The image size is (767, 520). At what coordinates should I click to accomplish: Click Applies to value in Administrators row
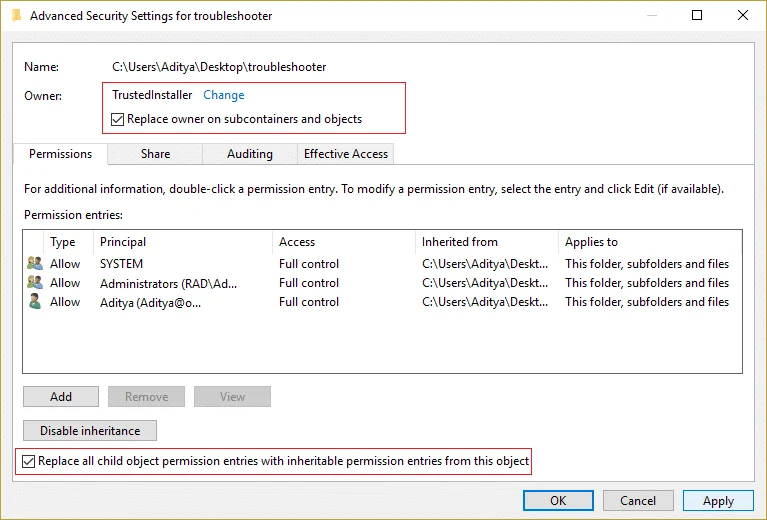[647, 283]
